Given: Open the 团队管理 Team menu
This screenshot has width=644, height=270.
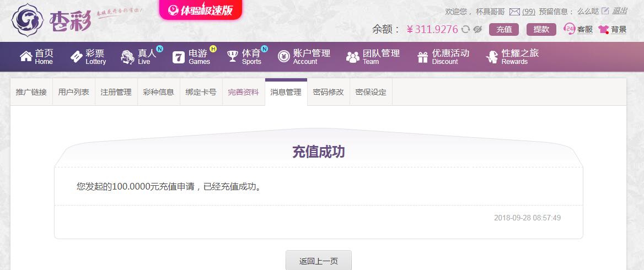Looking at the screenshot, I should point(373,57).
